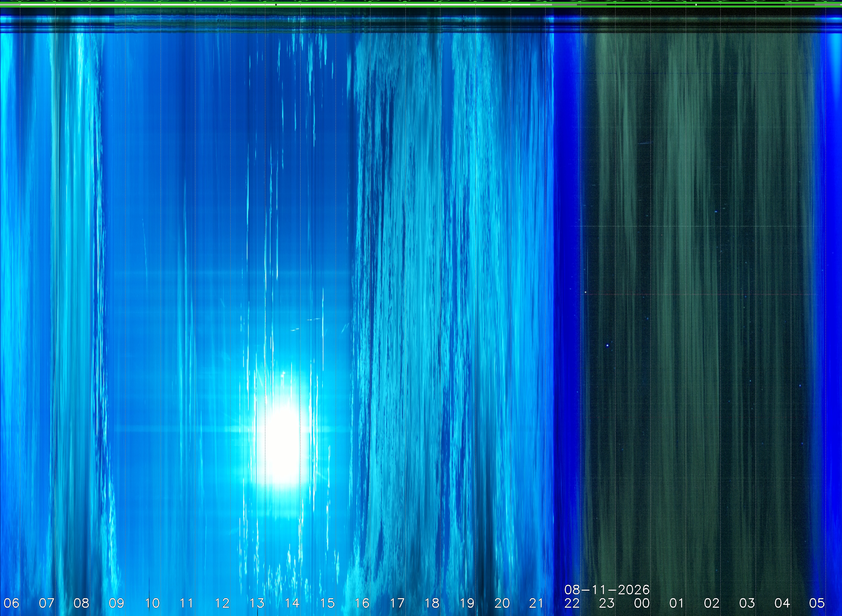Select the '01' hour label

click(x=677, y=603)
